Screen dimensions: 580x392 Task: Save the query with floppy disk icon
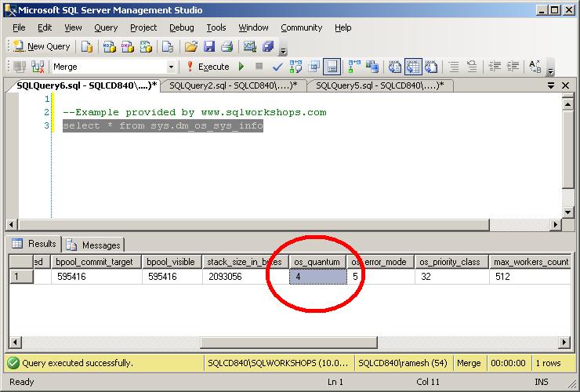209,46
